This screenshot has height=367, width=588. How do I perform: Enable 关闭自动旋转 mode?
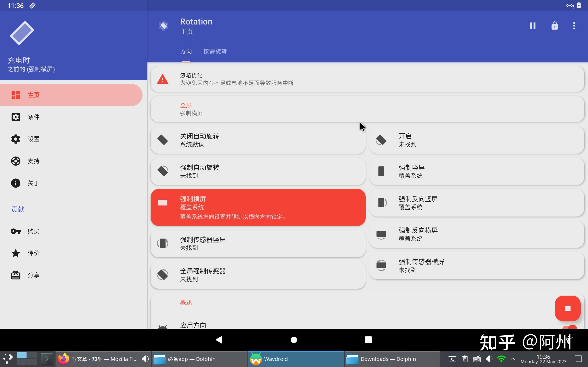point(257,140)
